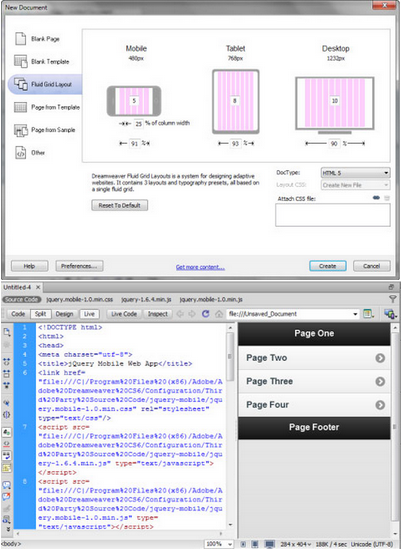Select Blank Template category
This screenshot has height=549, width=404.
(x=42, y=61)
